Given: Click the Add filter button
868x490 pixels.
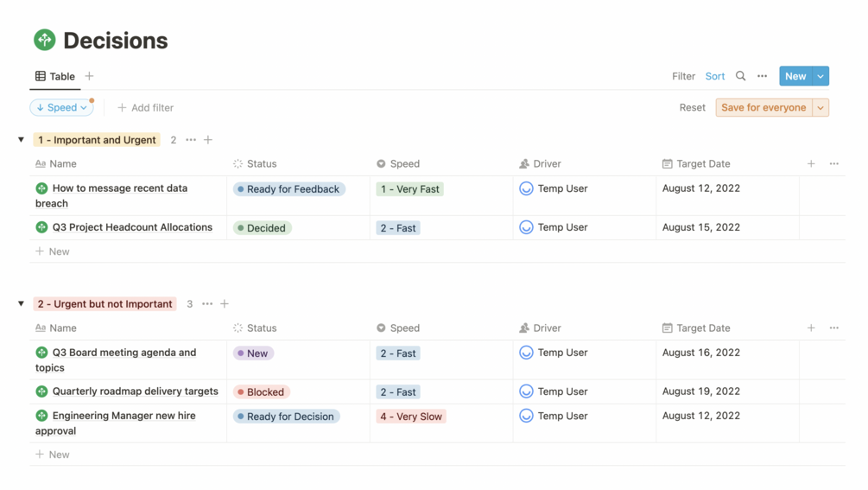Looking at the screenshot, I should 146,108.
